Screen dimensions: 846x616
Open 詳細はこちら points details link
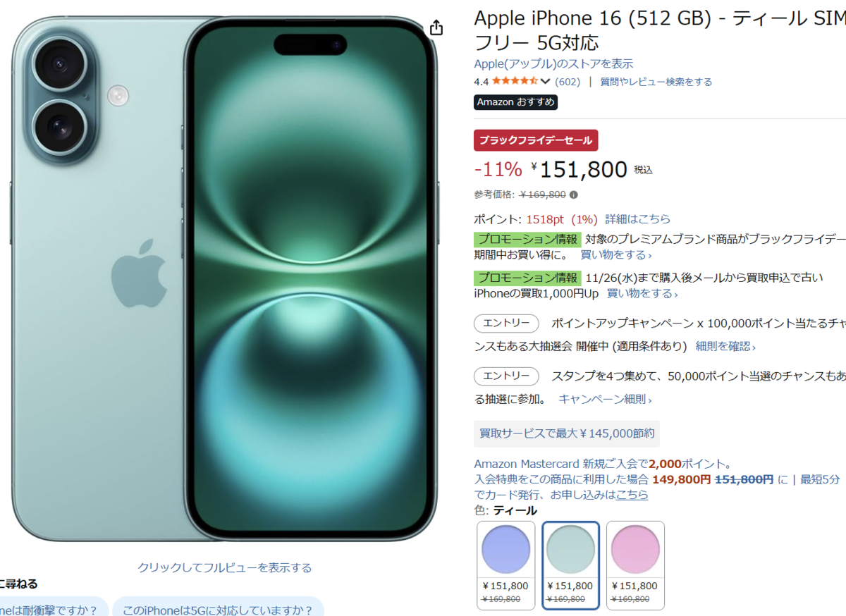pos(638,219)
